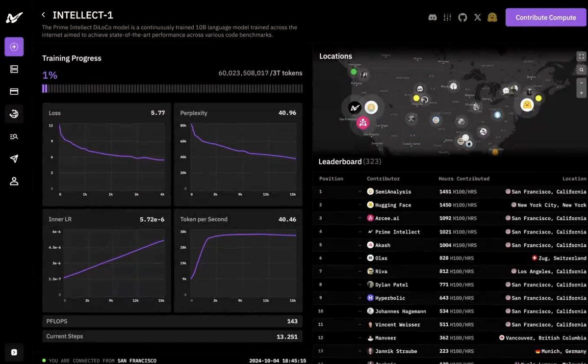Click the 60,023,508,017 /3T tokens text
The height and width of the screenshot is (364, 588).
[x=260, y=73]
